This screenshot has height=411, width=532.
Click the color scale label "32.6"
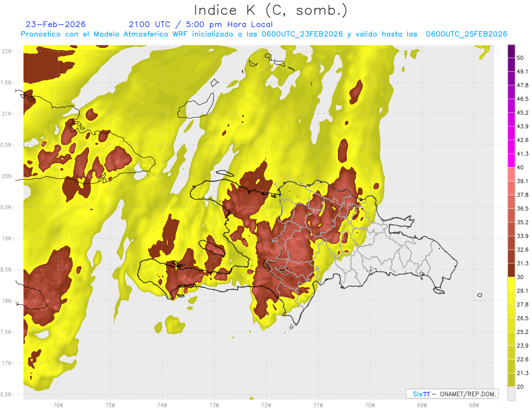click(x=523, y=250)
